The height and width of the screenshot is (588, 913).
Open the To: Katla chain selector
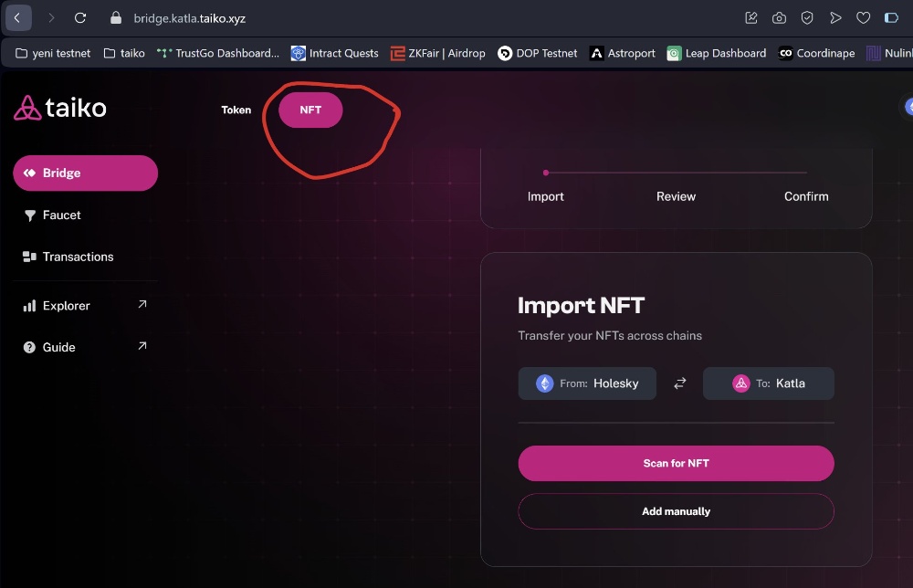(769, 383)
